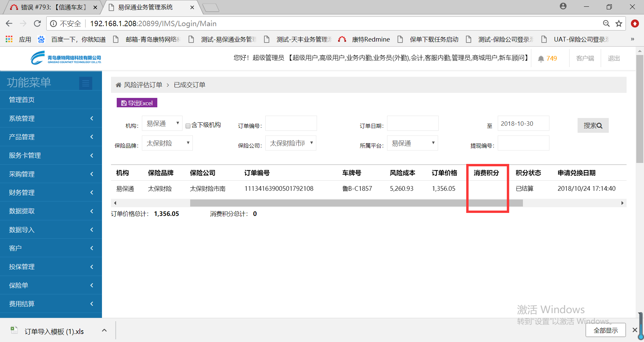Image resolution: width=644 pixels, height=342 pixels.
Task: Reload the page using the refresh icon
Action: tap(37, 23)
